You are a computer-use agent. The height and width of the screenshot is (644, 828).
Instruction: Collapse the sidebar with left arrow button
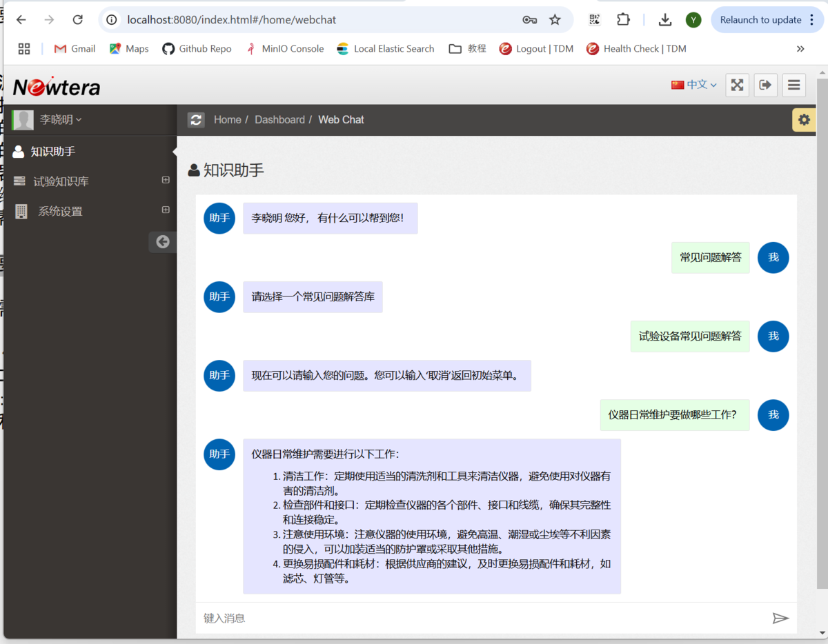click(163, 241)
